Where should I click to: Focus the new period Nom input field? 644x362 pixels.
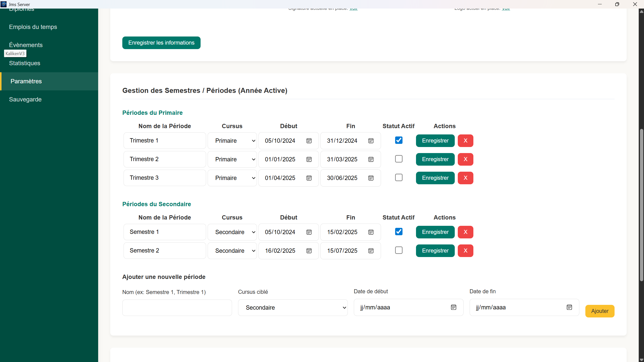click(x=177, y=308)
